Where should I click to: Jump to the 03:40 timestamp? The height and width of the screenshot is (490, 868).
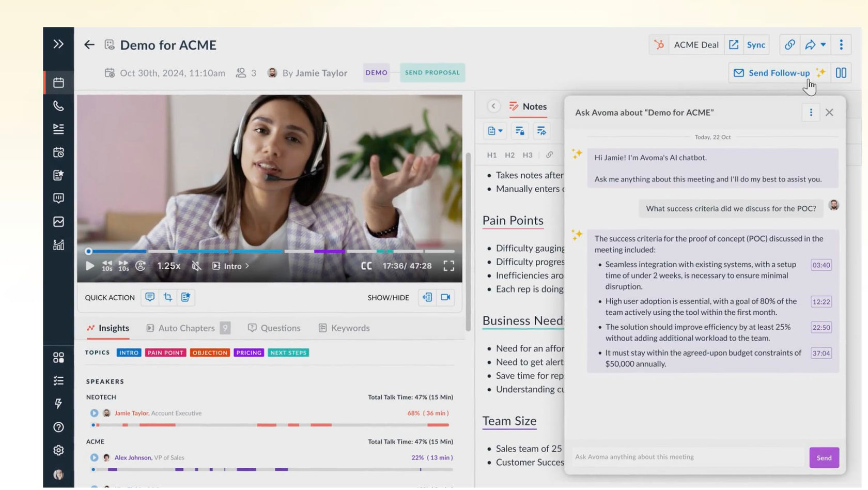pos(821,265)
